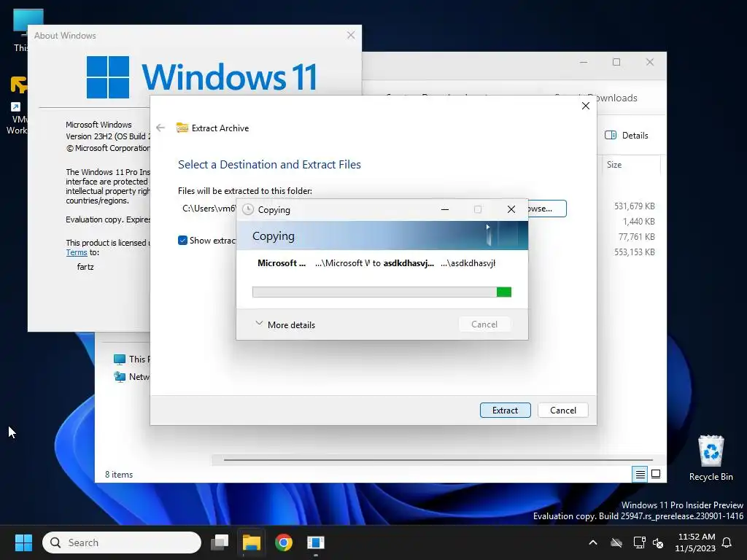
Task: Click the network display tray icon
Action: click(x=639, y=542)
